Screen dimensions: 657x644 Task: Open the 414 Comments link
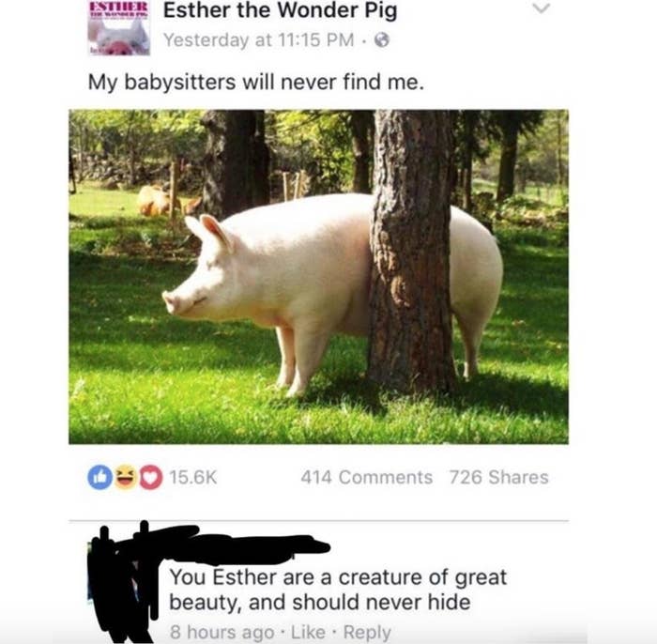366,477
